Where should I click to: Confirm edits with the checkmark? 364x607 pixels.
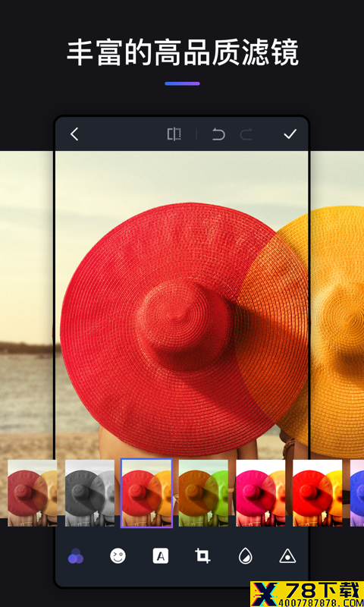click(x=290, y=134)
